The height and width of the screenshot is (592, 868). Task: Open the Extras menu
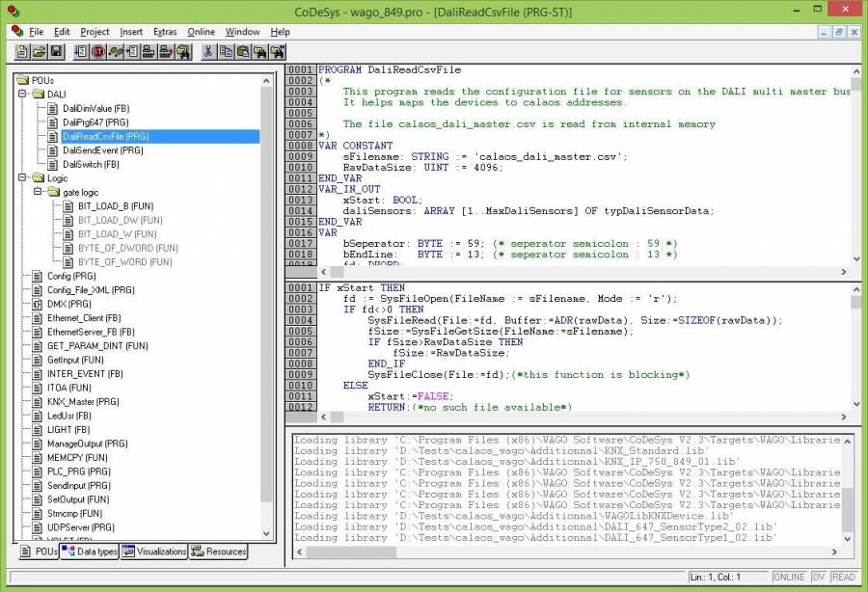pos(165,32)
